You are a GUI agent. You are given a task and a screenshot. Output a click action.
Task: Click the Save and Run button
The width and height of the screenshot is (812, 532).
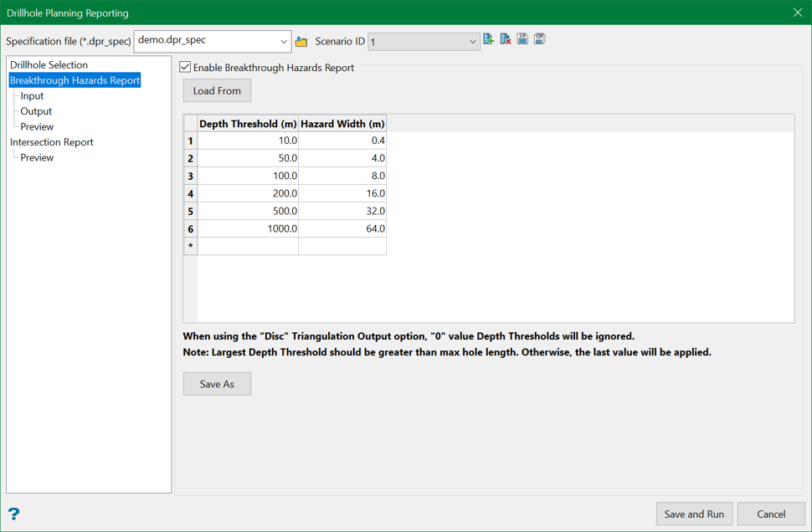(x=694, y=514)
